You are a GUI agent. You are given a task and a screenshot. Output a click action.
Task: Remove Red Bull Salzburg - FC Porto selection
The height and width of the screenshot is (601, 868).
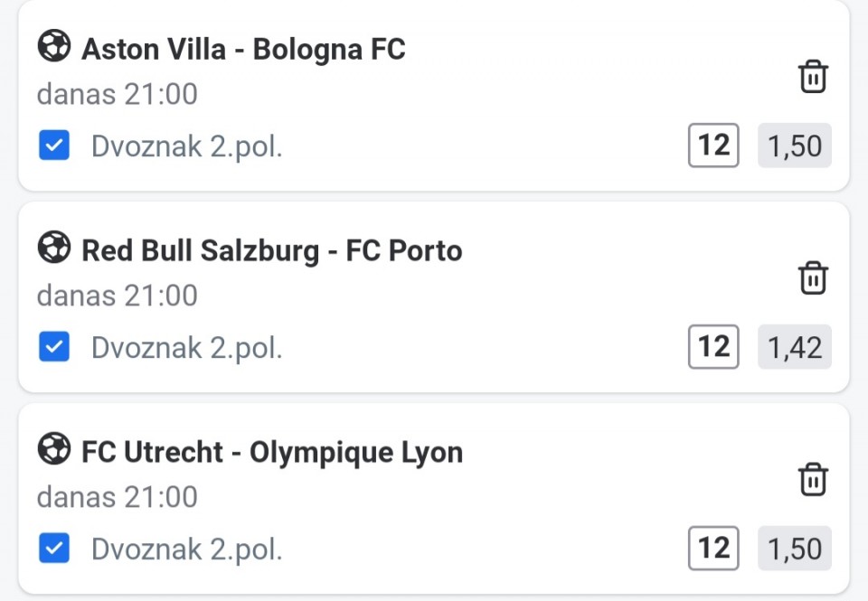(813, 277)
